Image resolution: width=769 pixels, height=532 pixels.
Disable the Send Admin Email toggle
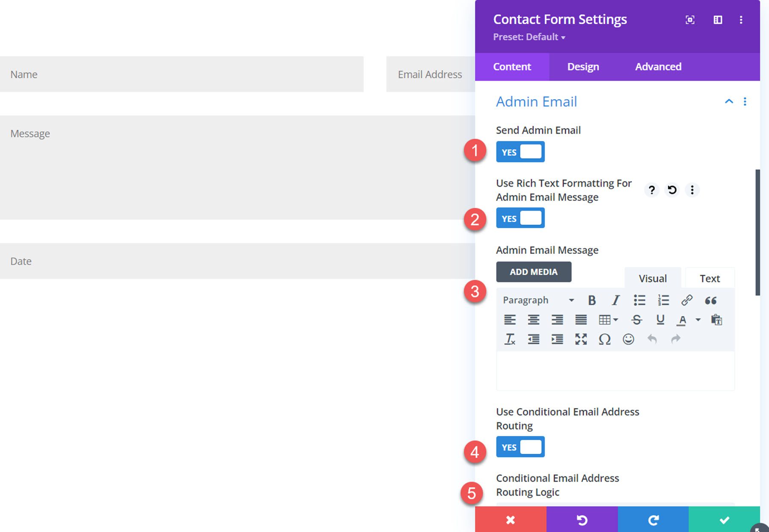click(520, 151)
